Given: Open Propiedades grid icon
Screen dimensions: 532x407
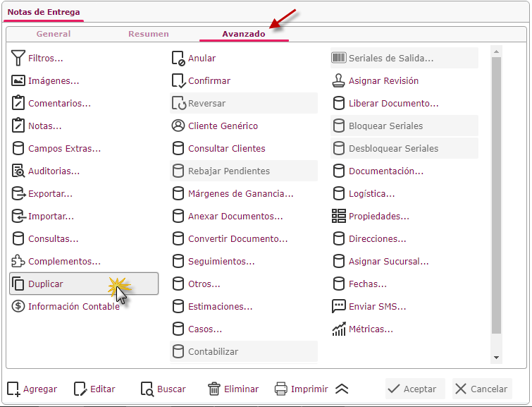Looking at the screenshot, I should point(339,216).
